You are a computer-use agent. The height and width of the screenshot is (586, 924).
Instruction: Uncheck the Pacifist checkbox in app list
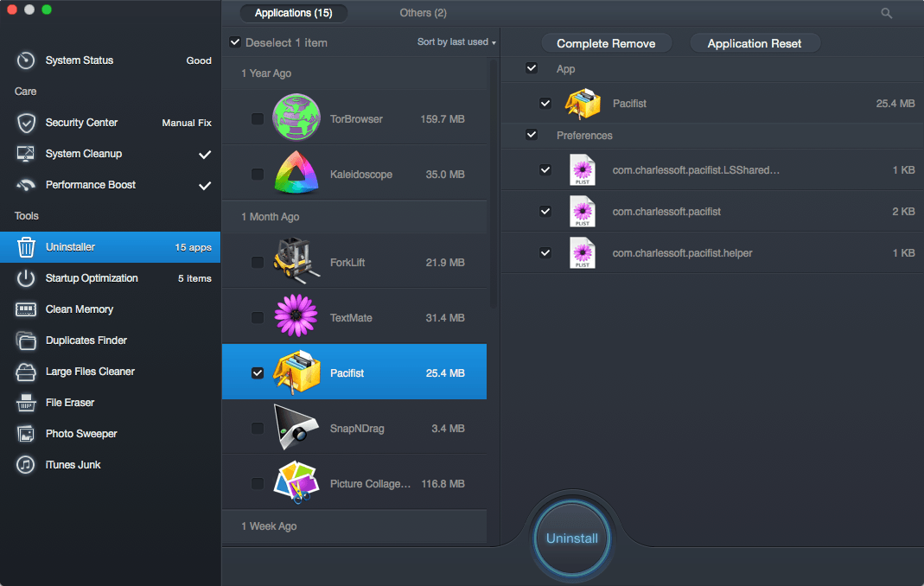coord(258,373)
